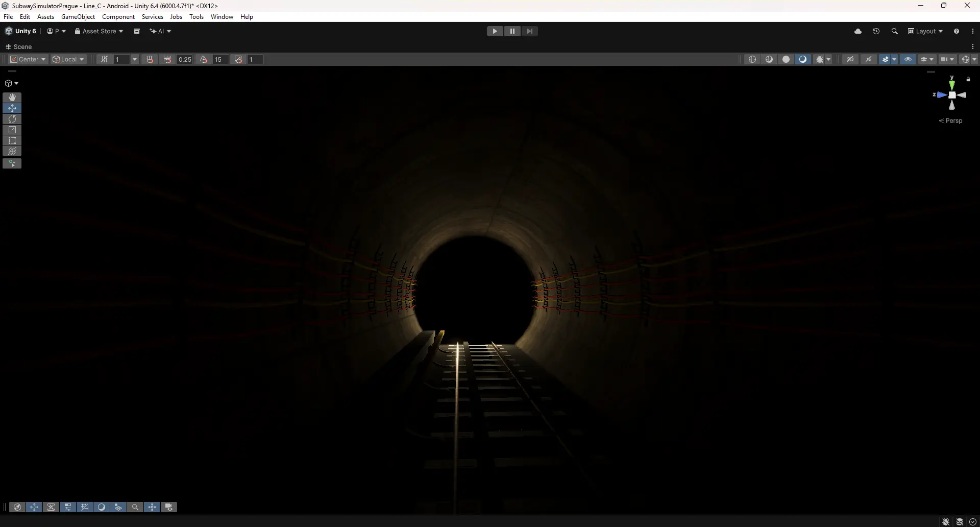Select the Scale tool
Viewport: 980px width, 527px height.
(12, 130)
